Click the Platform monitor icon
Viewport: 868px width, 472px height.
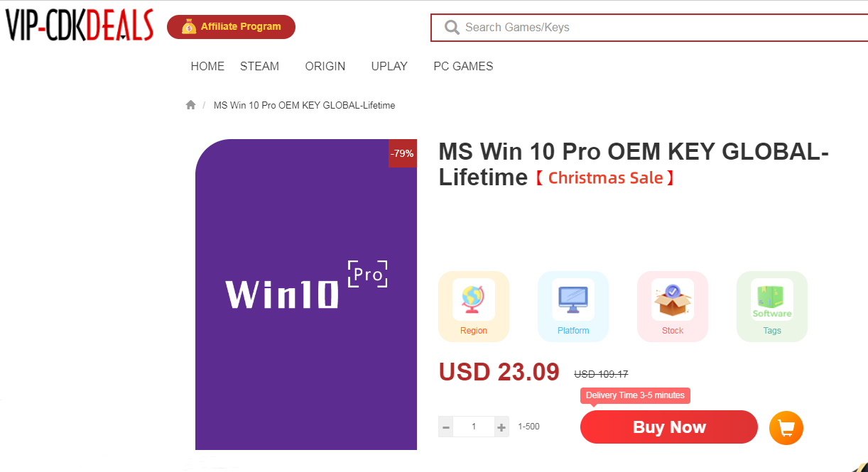click(x=573, y=300)
